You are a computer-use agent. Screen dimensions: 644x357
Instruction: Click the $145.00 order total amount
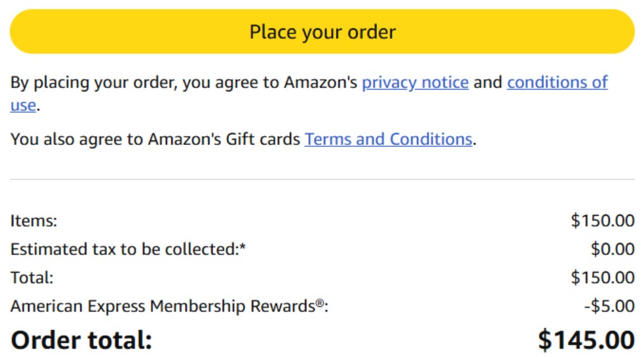586,340
